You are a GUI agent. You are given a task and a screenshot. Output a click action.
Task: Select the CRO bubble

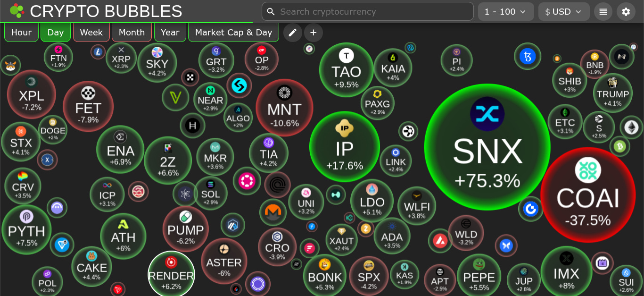click(x=277, y=247)
